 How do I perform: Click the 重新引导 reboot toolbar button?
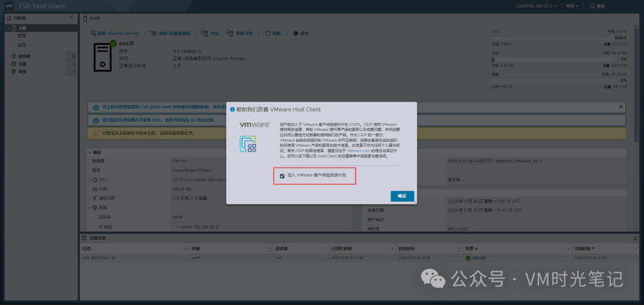[239, 33]
